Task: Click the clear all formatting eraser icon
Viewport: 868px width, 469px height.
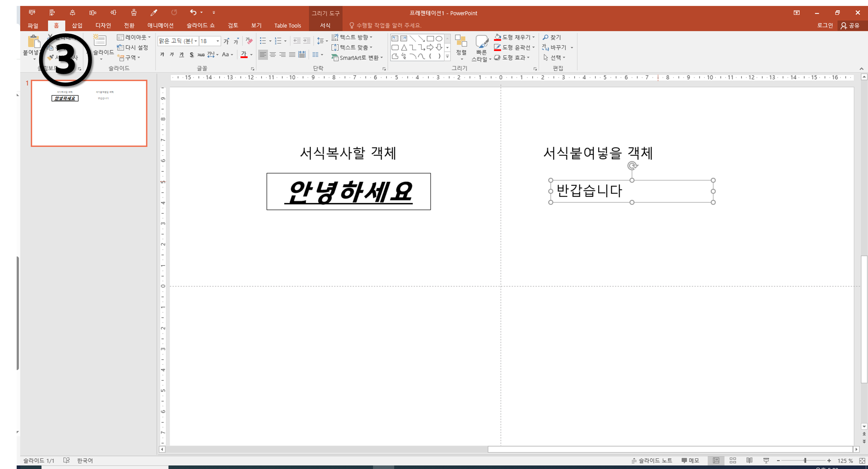Action: click(249, 41)
